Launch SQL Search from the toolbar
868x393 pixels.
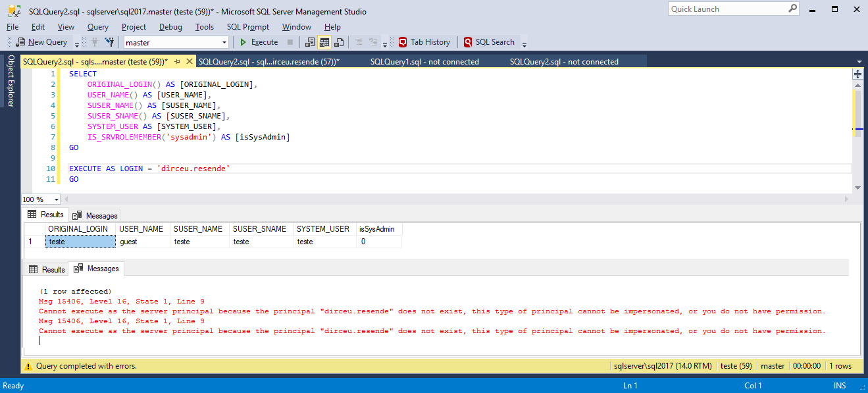[491, 42]
